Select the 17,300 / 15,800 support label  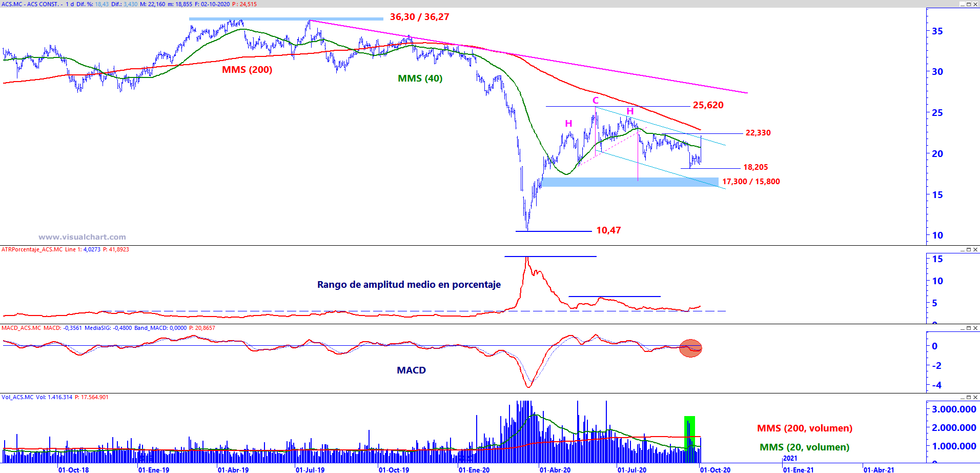point(751,182)
